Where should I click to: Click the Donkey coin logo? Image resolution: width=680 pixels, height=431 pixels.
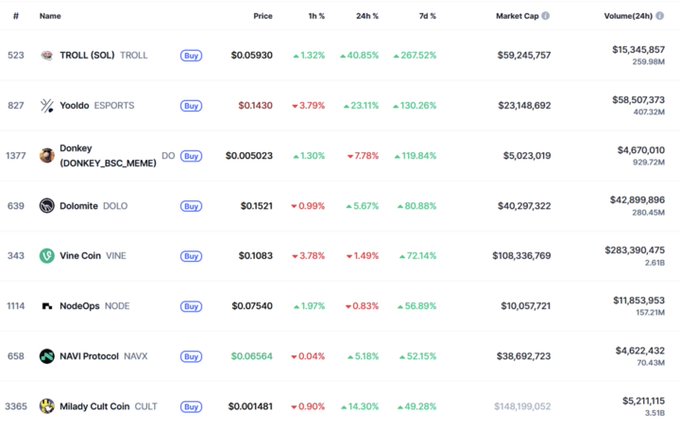(x=47, y=155)
